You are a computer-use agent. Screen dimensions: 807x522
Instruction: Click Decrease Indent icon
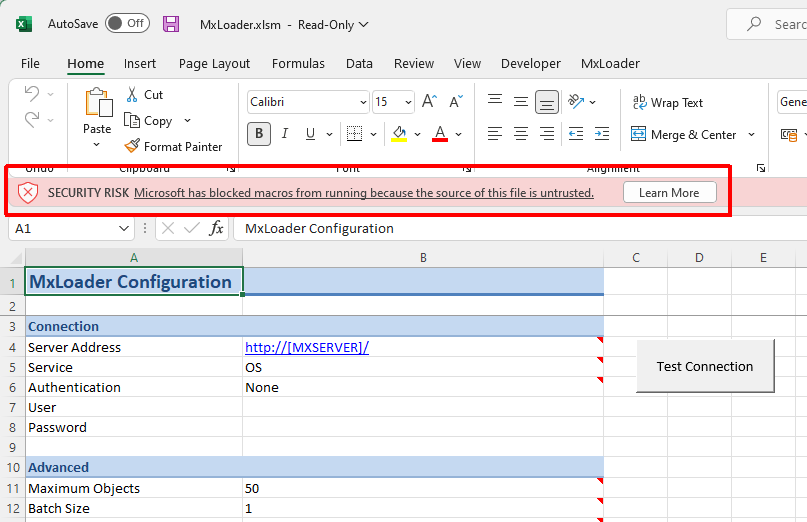[576, 134]
